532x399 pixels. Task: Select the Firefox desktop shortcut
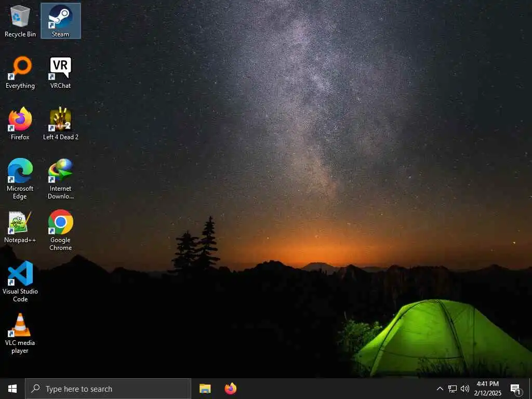click(x=20, y=124)
